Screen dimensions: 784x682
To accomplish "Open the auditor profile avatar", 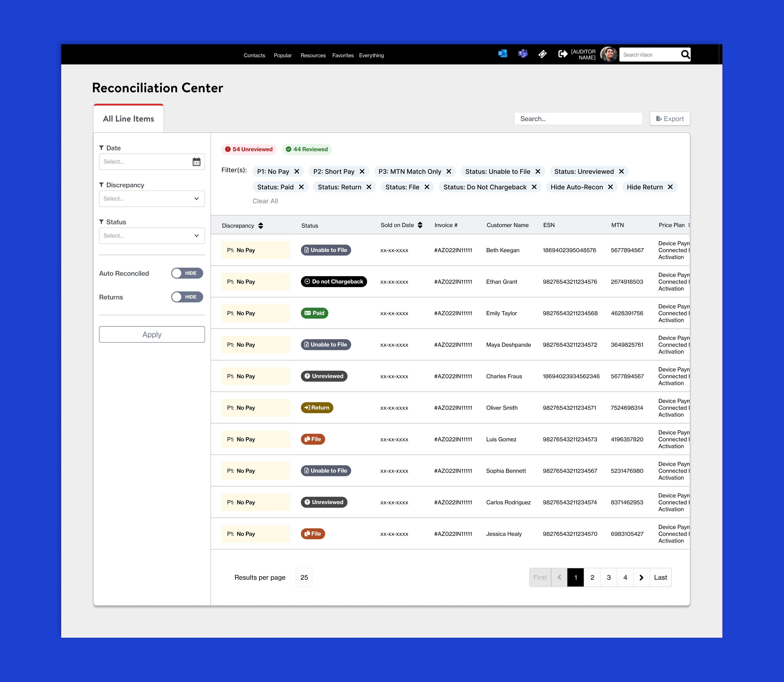I will (x=608, y=54).
